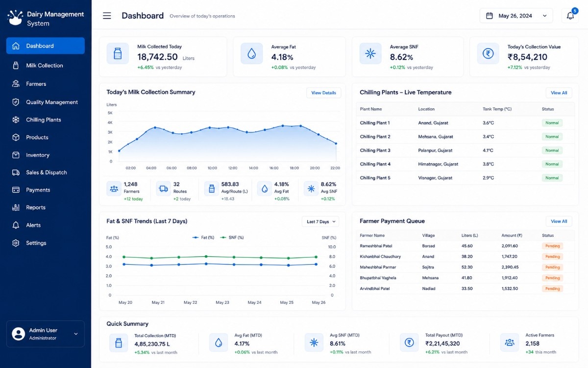Image resolution: width=588 pixels, height=368 pixels.
Task: Open the Last 7 Days range dropdown
Action: [x=320, y=221]
